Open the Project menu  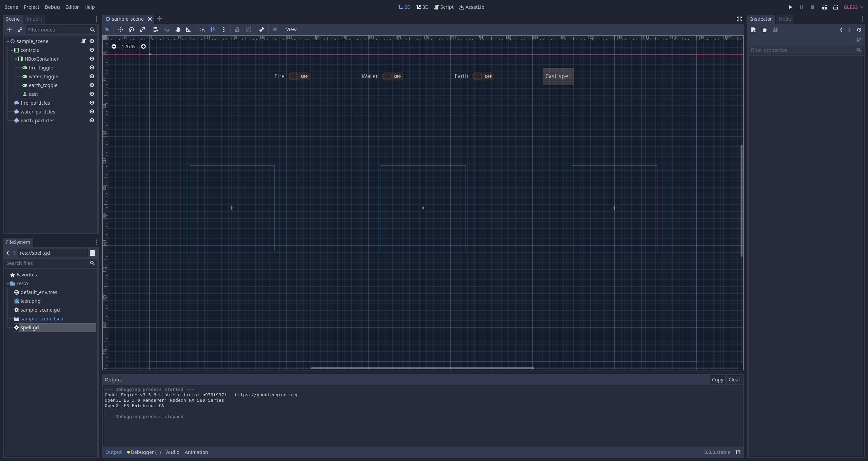click(32, 7)
